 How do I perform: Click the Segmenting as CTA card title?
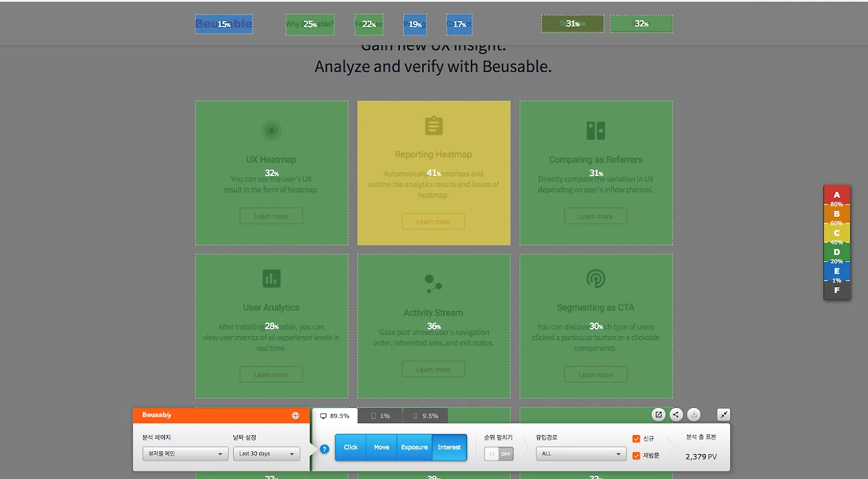tap(595, 308)
